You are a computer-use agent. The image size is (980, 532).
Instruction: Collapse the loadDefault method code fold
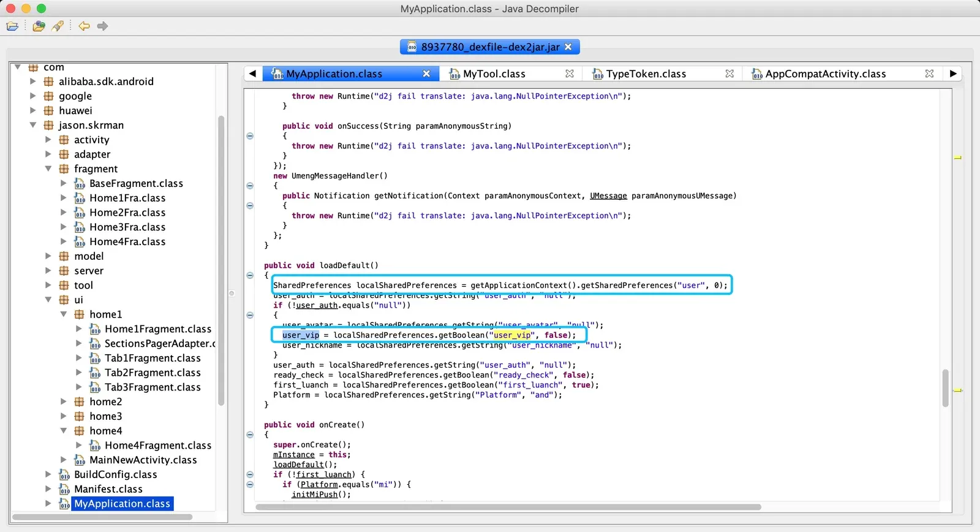(x=250, y=275)
